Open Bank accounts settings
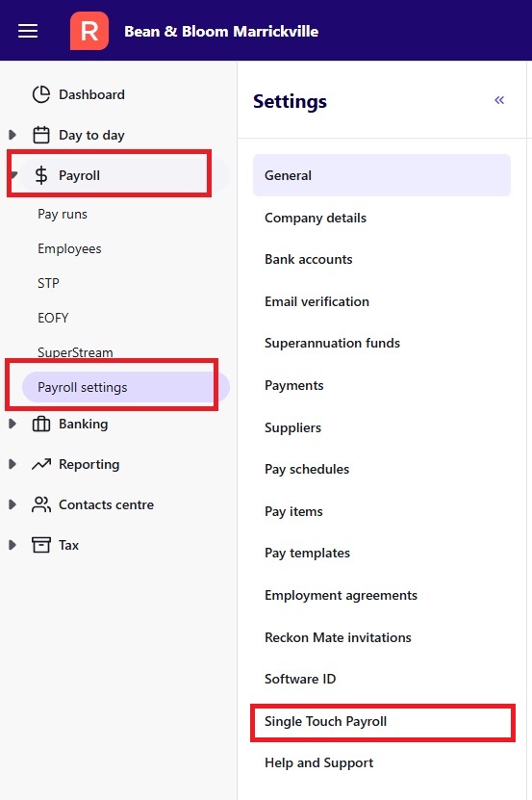This screenshot has width=532, height=800. (309, 259)
